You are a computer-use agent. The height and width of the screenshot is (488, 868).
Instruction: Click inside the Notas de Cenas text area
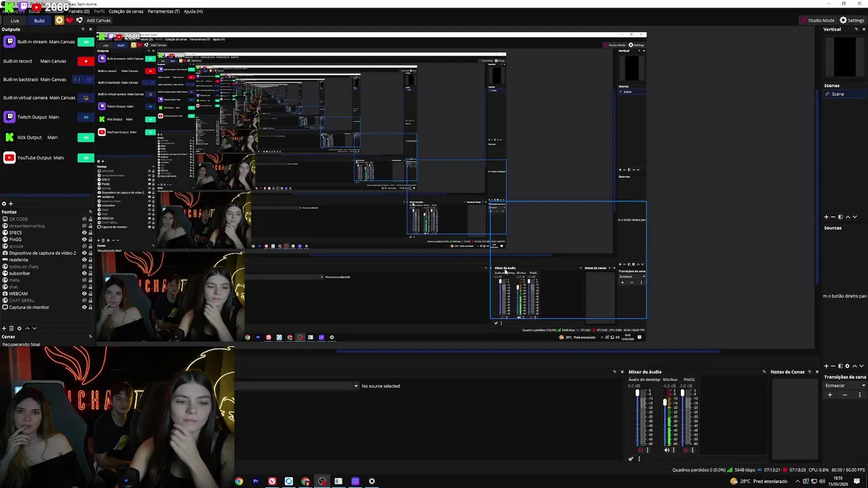[x=795, y=418]
